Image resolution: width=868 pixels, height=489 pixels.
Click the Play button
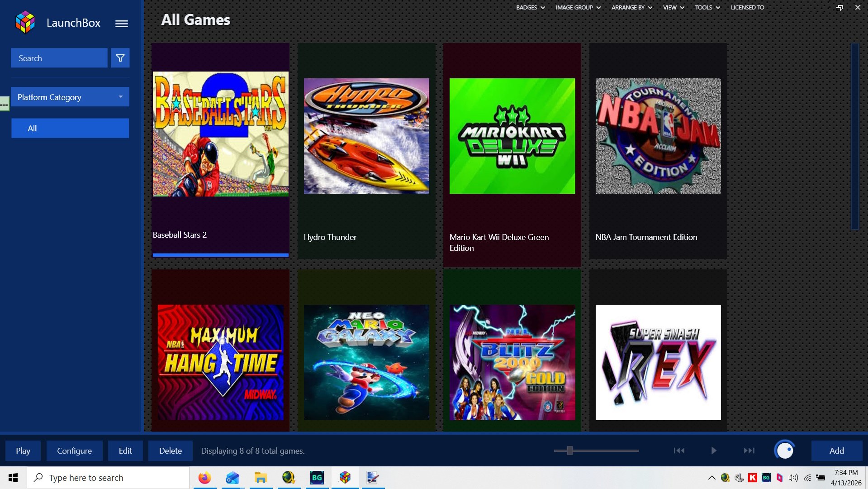(23, 451)
